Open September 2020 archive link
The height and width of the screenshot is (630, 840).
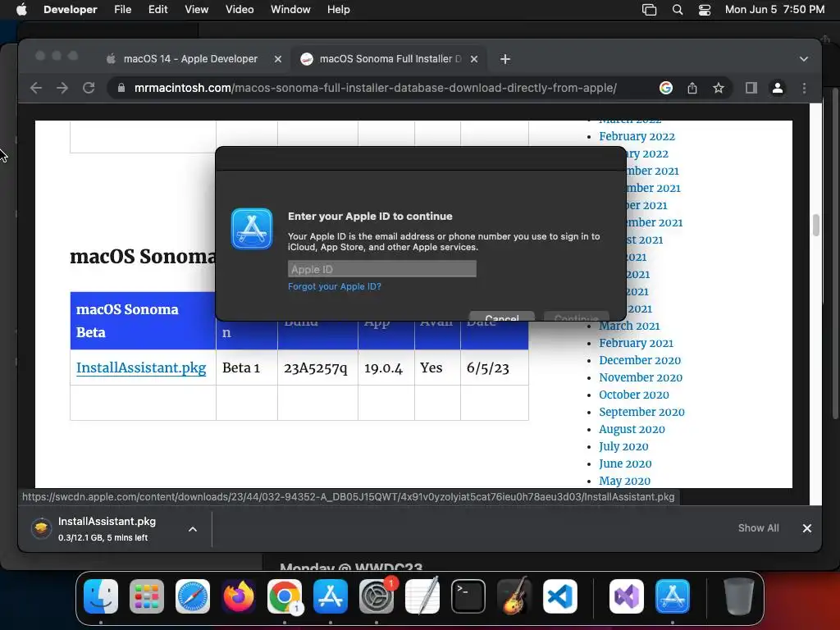coord(641,412)
